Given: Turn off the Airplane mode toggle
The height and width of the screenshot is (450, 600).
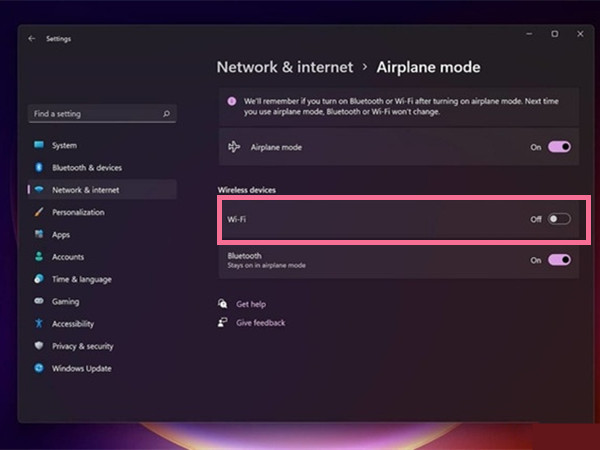Looking at the screenshot, I should (x=559, y=147).
